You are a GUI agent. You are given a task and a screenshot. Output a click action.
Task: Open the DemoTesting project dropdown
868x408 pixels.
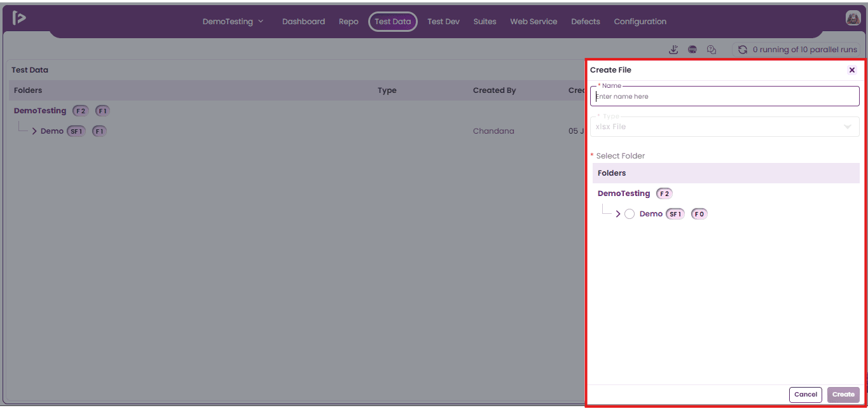(x=233, y=22)
